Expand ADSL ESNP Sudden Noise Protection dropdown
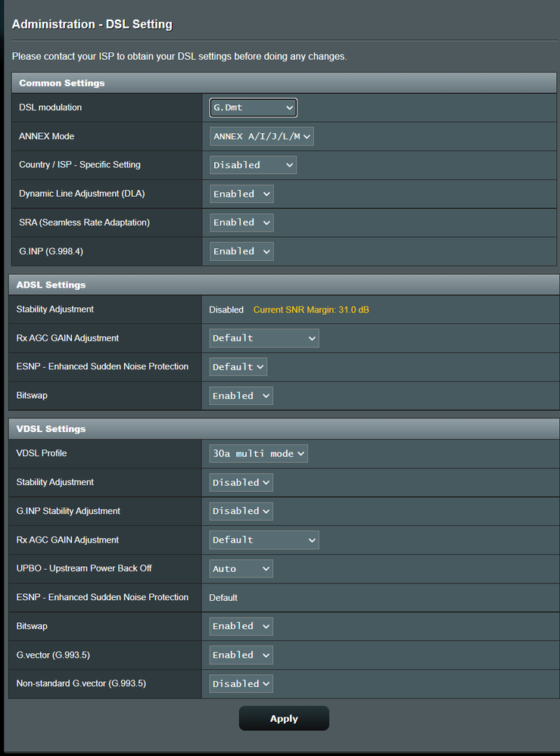 coord(238,367)
